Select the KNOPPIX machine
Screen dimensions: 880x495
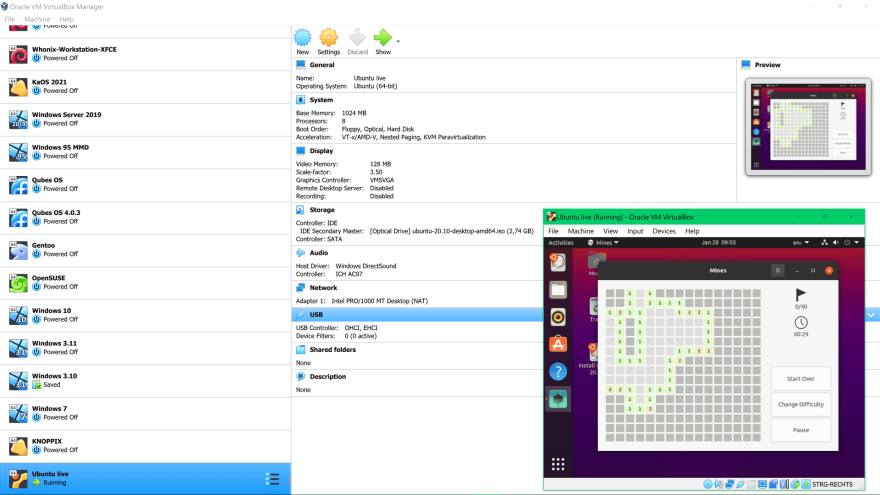[145, 446]
